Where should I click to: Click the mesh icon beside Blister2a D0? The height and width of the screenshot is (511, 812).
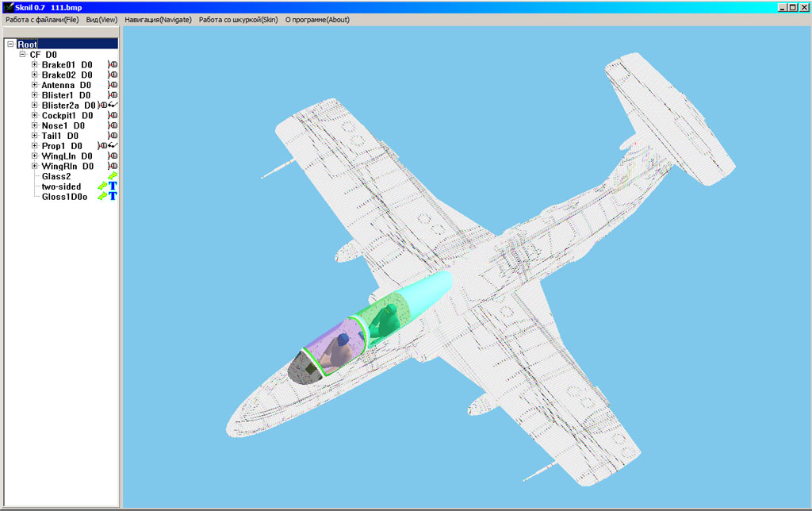102,106
